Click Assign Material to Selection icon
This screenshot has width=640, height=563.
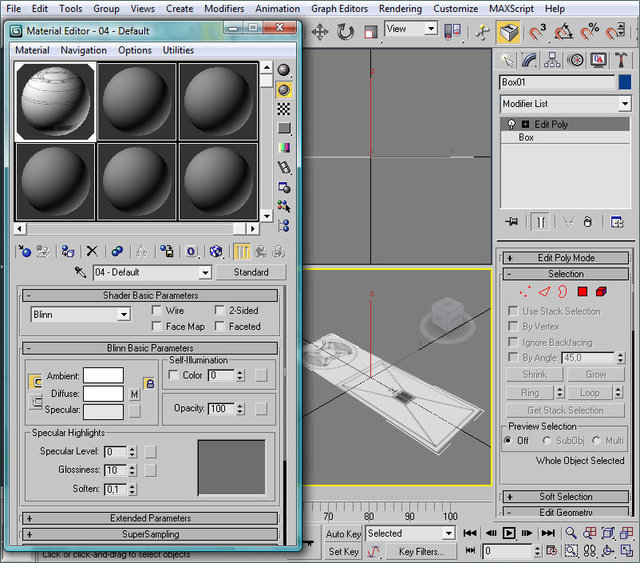coord(66,251)
